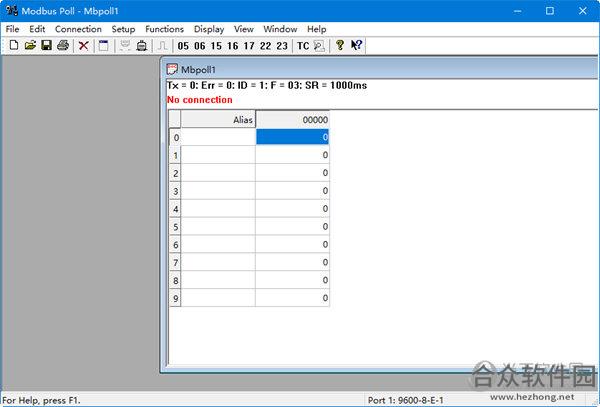The image size is (600, 407).
Task: Click function 05 write single coil
Action: (183, 46)
